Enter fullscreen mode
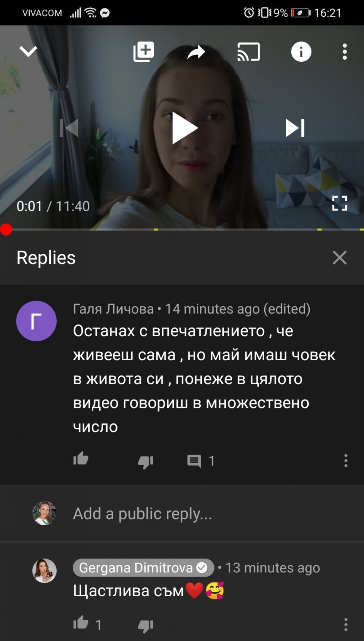This screenshot has width=364, height=641. click(340, 203)
